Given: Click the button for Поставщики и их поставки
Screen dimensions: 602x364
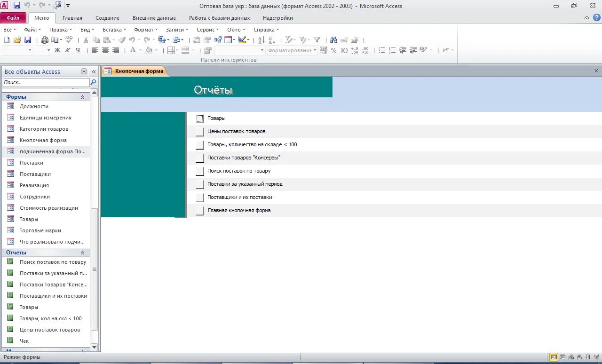Looking at the screenshot, I should point(200,198).
